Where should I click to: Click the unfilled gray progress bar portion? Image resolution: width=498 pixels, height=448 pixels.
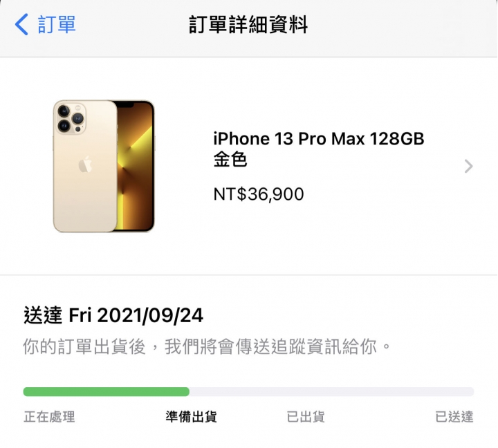click(x=331, y=391)
